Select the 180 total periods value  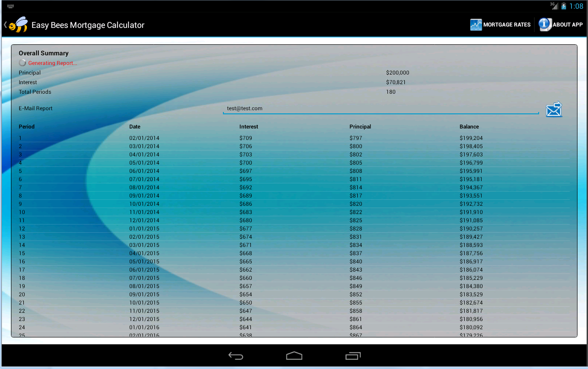point(391,92)
